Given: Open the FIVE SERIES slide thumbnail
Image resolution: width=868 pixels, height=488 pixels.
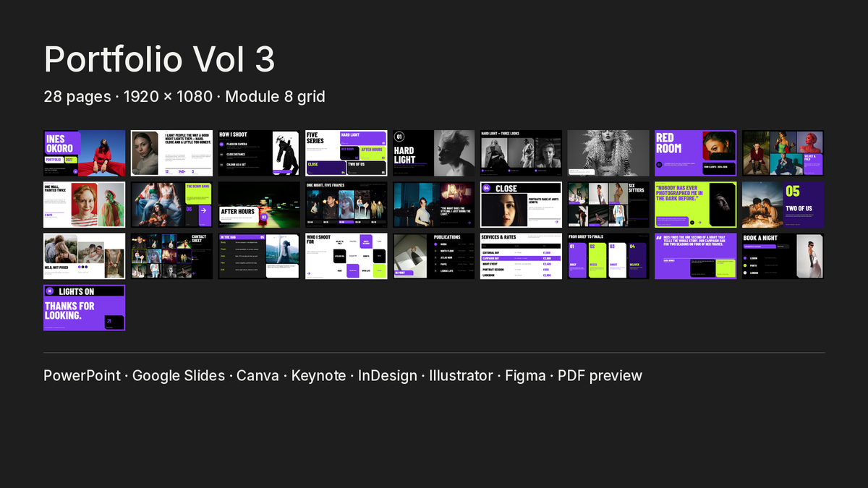Looking at the screenshot, I should pos(346,153).
